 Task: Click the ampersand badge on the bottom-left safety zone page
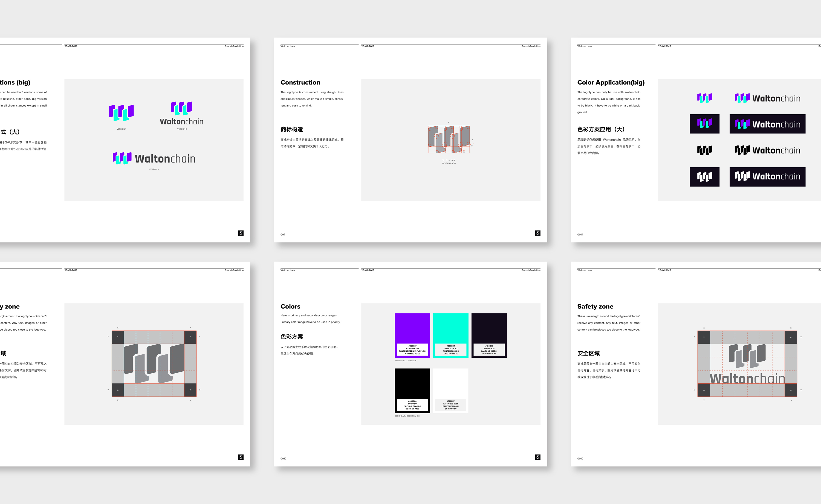pos(241,457)
